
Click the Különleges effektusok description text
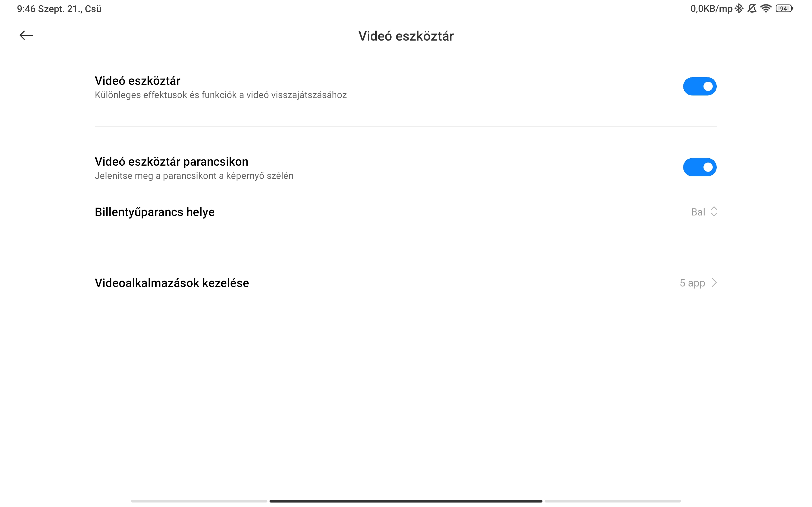click(x=220, y=95)
